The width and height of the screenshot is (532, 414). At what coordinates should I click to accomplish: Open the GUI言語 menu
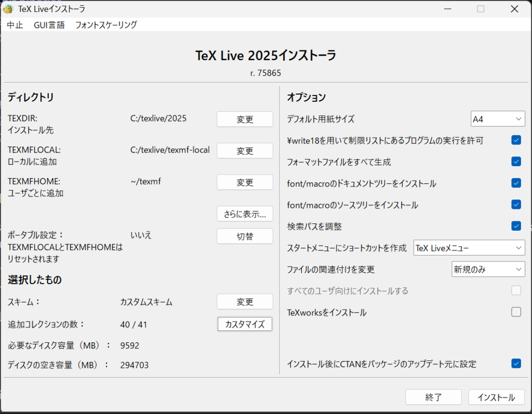49,25
